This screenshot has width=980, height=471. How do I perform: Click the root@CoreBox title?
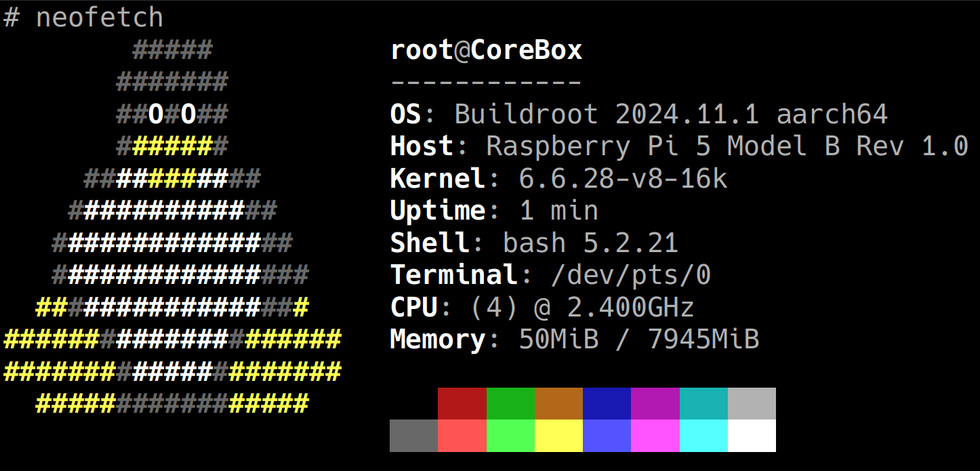pyautogui.click(x=486, y=50)
